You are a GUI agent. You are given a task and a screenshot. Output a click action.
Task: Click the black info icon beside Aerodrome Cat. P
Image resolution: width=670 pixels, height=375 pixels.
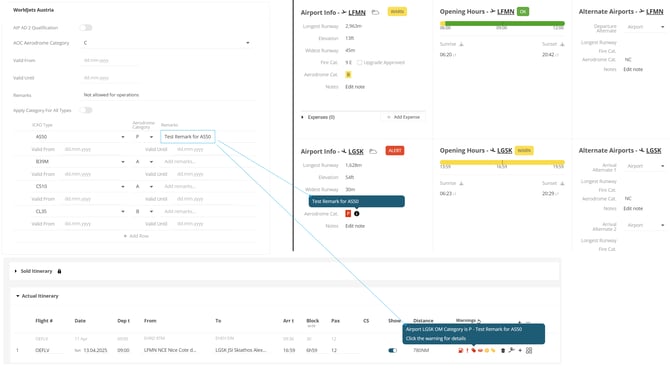tap(357, 214)
